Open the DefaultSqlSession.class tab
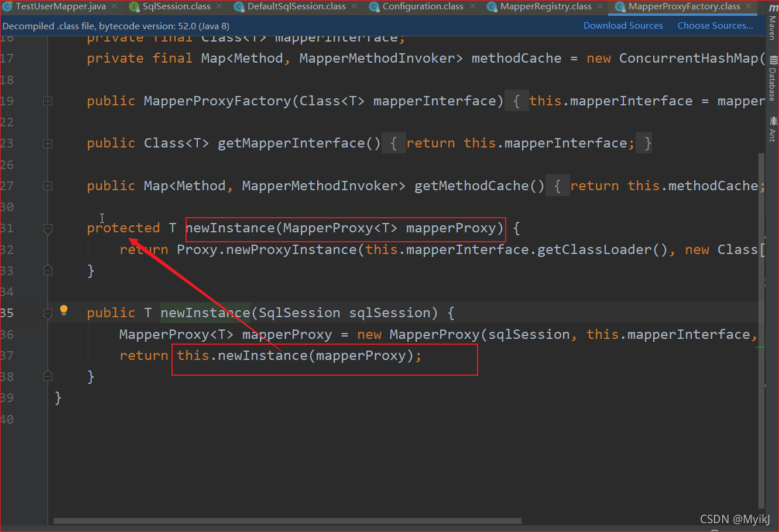 point(296,6)
